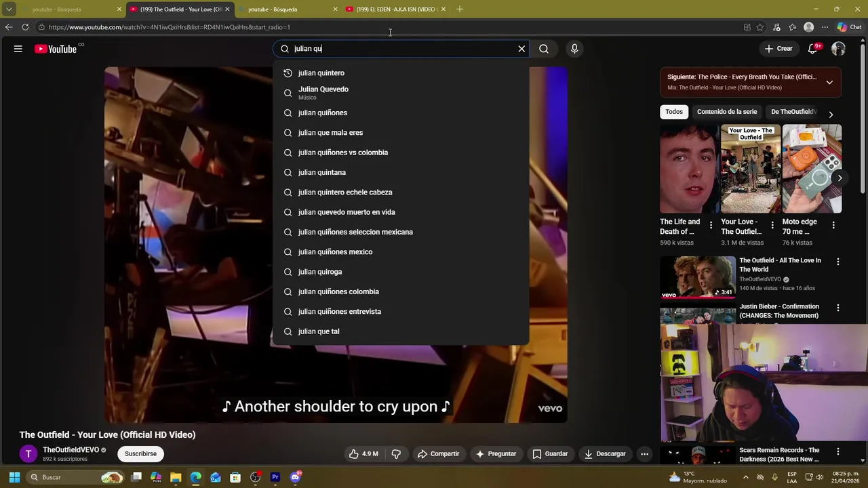Open a new browser tab with plus

[460, 9]
